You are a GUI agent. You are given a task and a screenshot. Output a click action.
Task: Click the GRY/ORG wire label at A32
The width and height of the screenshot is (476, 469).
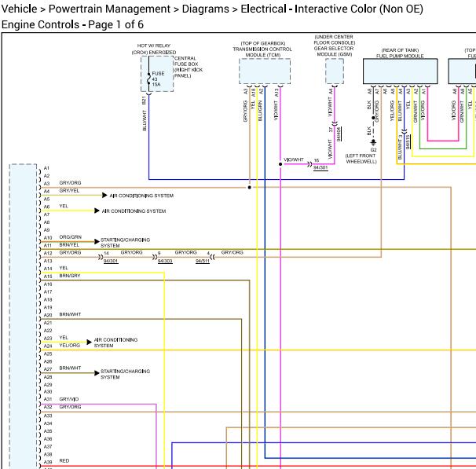click(x=70, y=406)
